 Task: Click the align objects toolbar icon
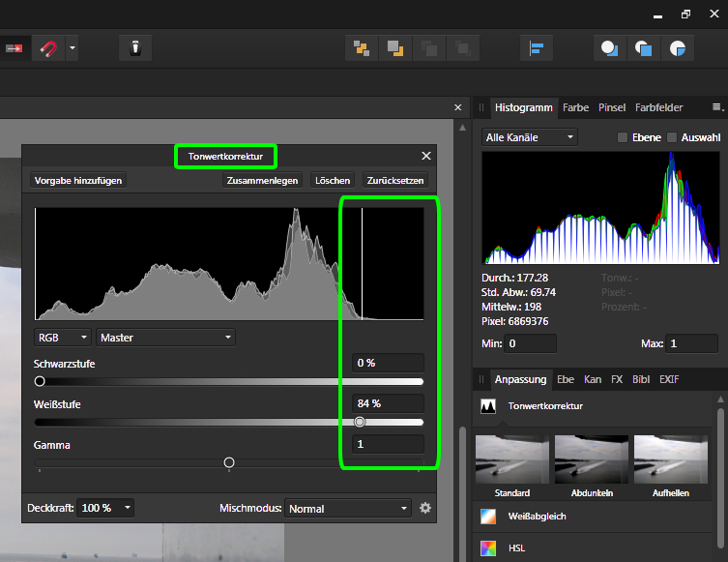point(536,47)
